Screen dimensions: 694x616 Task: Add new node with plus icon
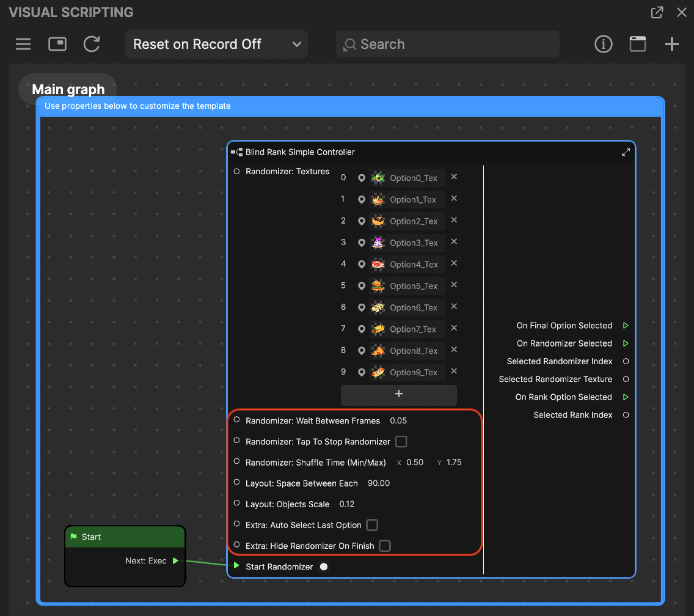671,44
